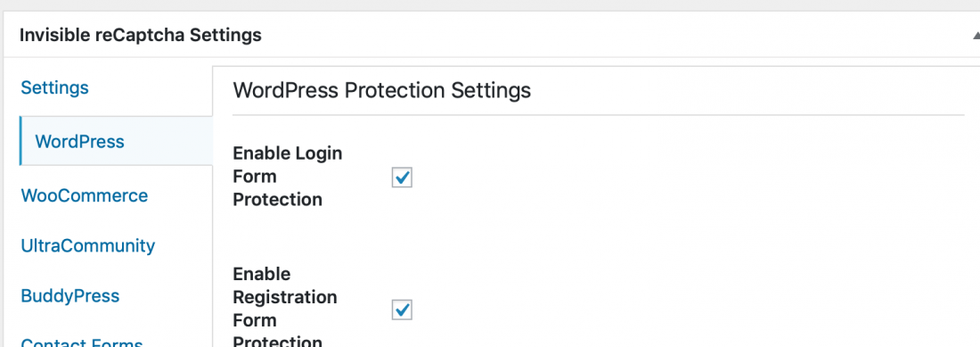This screenshot has width=980, height=347.
Task: Click the Enable Login Form Protection label
Action: point(288,177)
